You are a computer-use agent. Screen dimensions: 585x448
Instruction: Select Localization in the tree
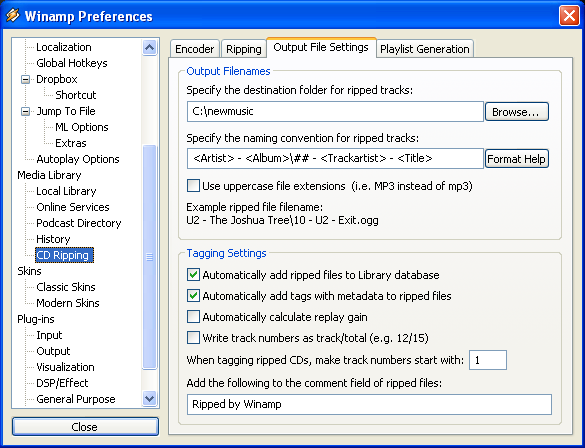(x=64, y=47)
